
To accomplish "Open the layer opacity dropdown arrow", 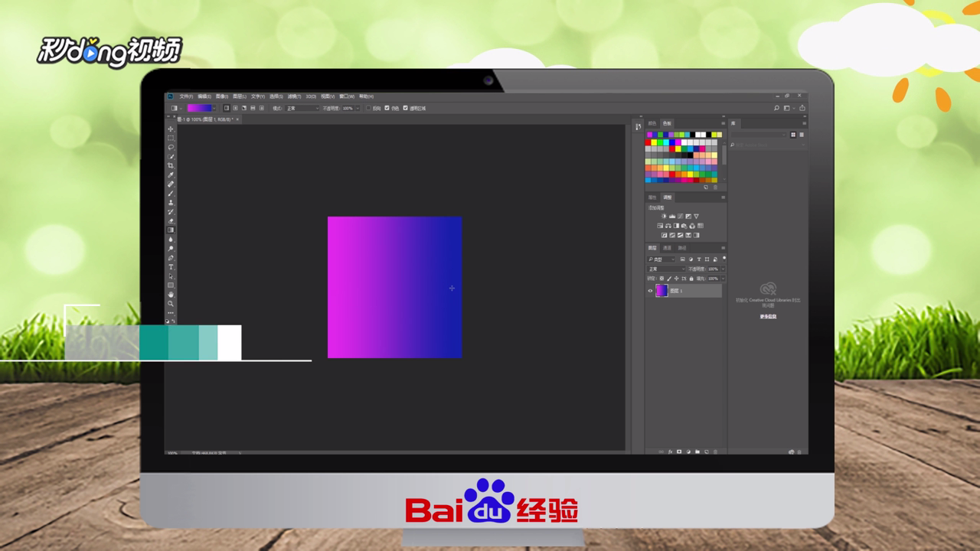I will tap(724, 269).
